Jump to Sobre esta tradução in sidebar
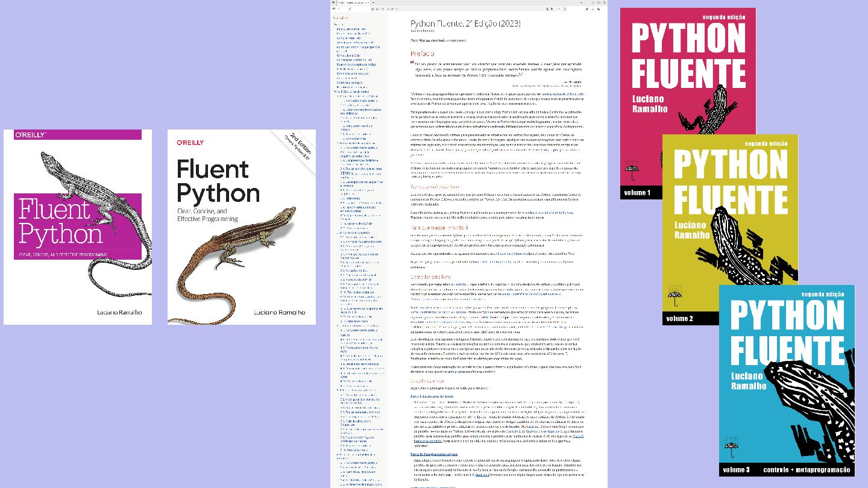The width and height of the screenshot is (868, 488). click(349, 83)
